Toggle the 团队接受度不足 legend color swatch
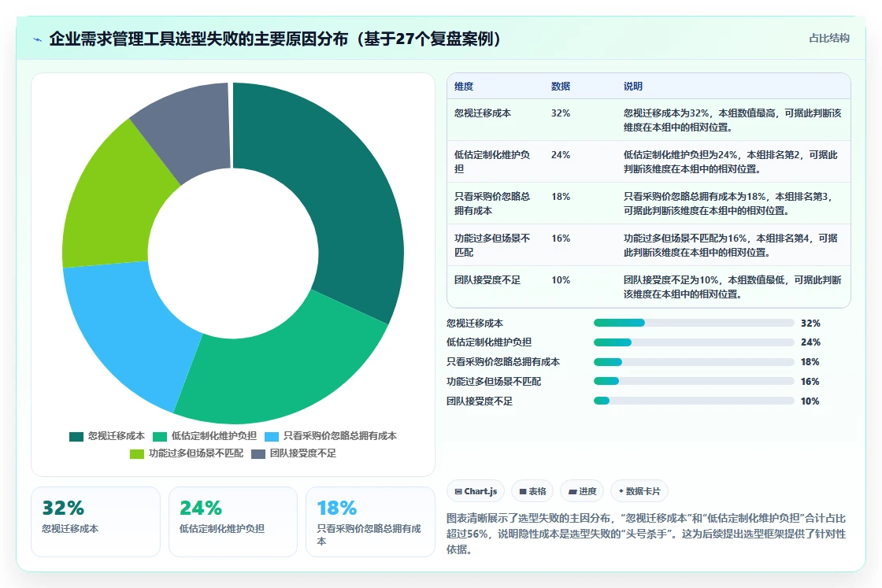 [x=258, y=453]
